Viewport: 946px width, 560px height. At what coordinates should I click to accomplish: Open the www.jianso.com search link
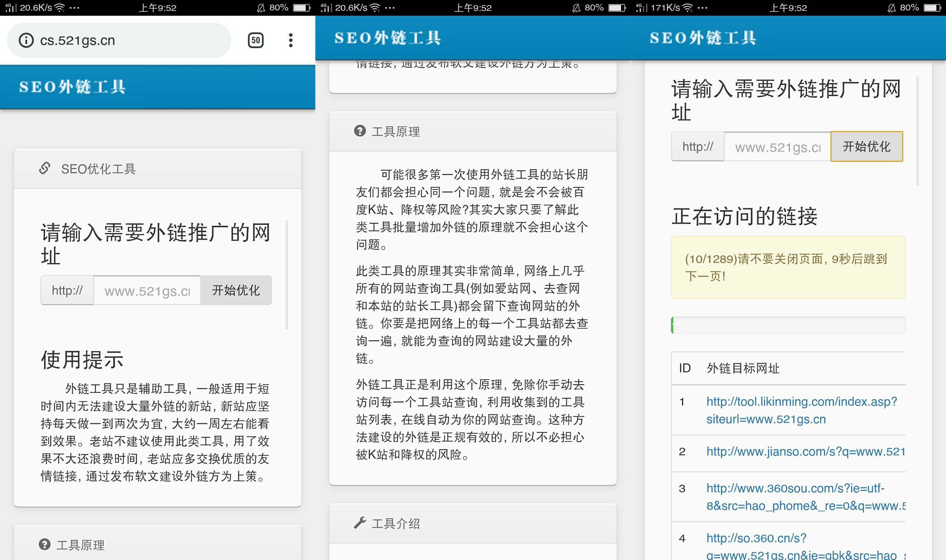click(x=805, y=452)
